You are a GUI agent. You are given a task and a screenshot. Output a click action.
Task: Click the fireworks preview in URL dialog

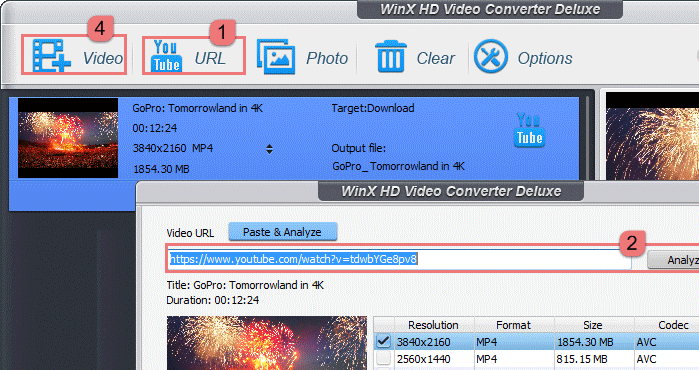[267, 343]
